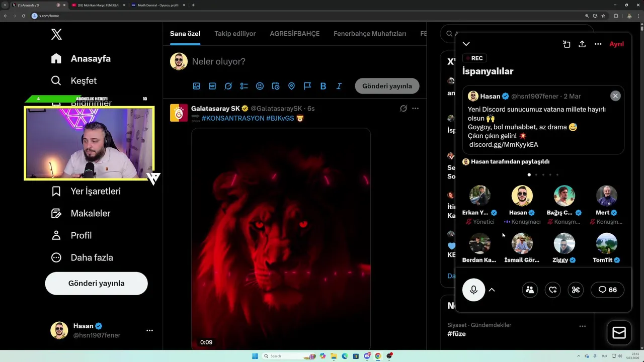The image size is (644, 362).
Task: Select TomTit listener avatar
Action: 606,243
